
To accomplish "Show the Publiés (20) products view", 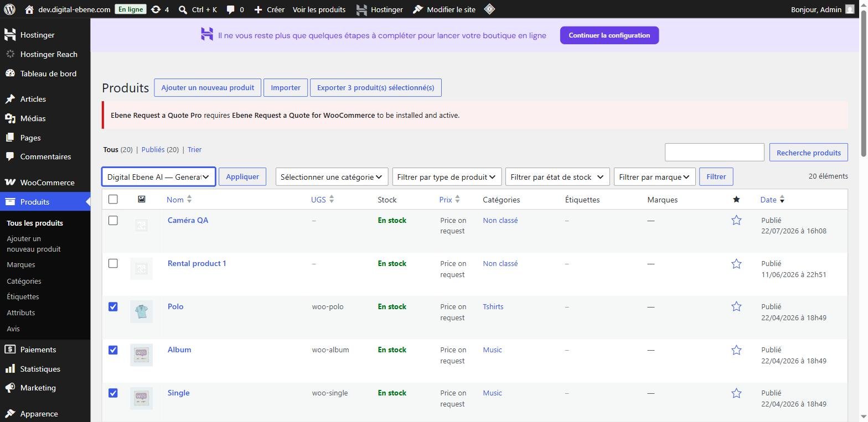I will click(x=160, y=150).
